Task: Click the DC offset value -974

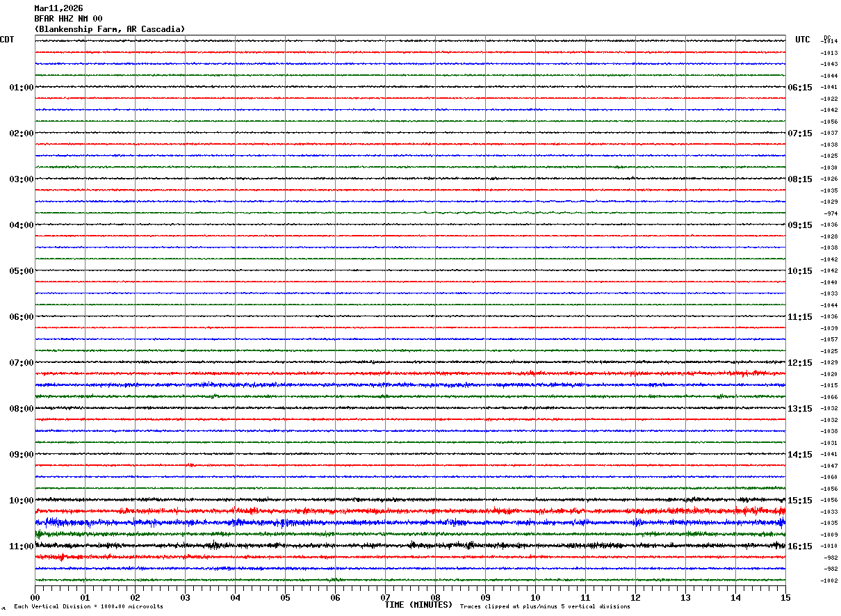Action: point(831,213)
